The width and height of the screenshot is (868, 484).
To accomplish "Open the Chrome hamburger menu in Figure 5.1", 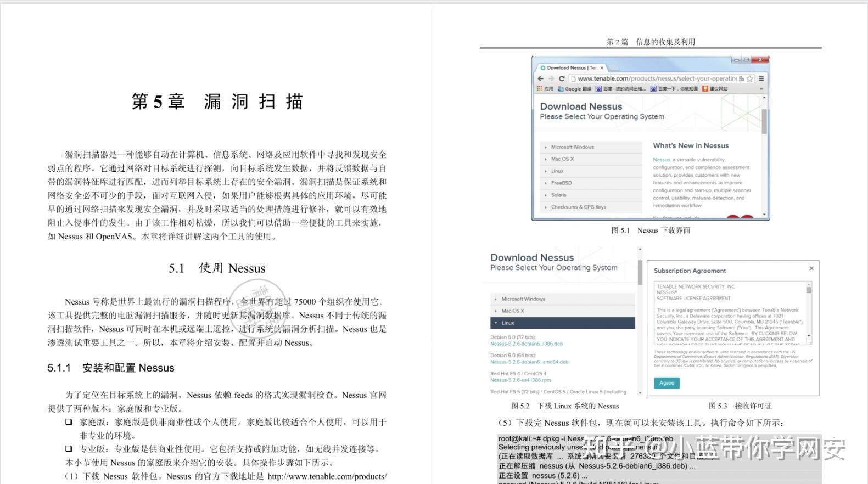I will 761,78.
